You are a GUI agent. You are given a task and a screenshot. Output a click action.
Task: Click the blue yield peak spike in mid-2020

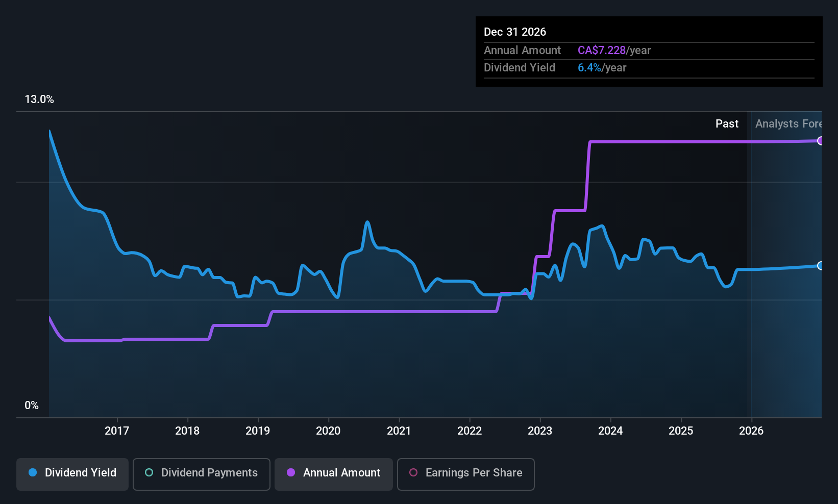click(x=367, y=221)
